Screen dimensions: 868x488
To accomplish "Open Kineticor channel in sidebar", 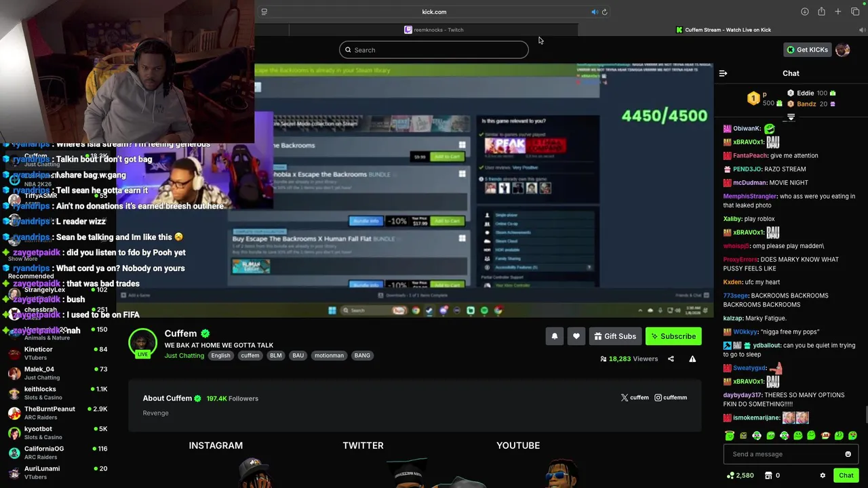I will [x=58, y=353].
